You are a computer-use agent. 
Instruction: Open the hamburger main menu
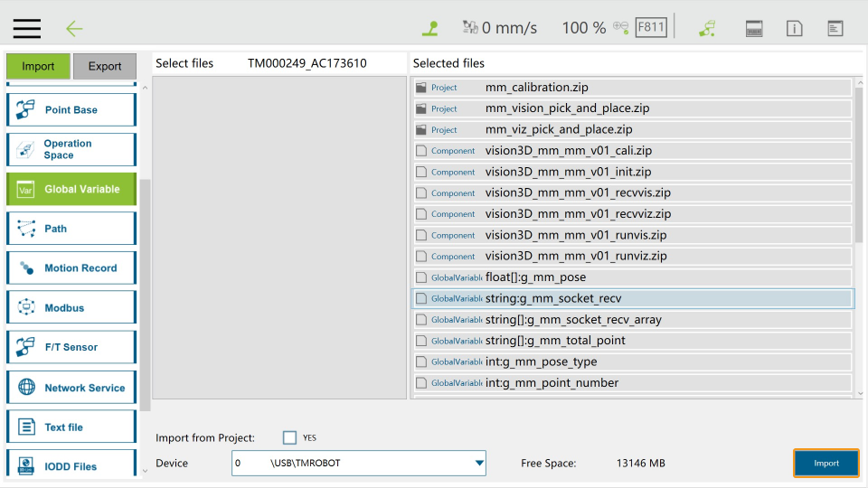coord(26,28)
